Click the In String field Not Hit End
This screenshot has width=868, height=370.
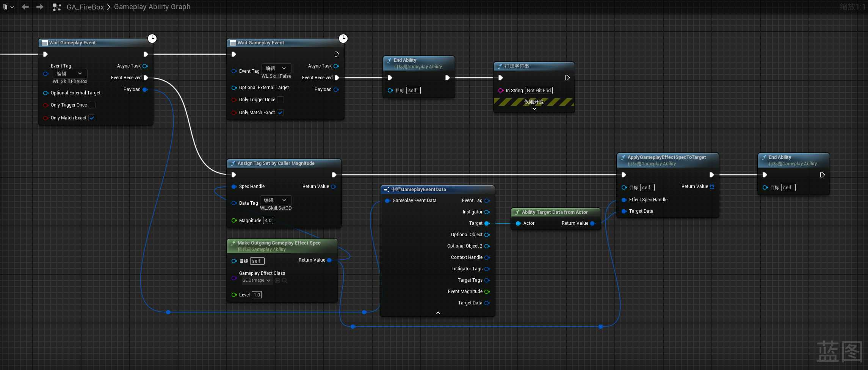click(539, 91)
